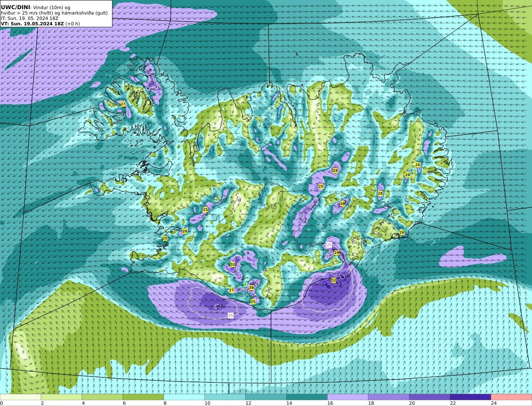The height and width of the screenshot is (406, 532).
Task: Pick the 8–10 m/s pale cyan legend segment
Action: pyautogui.click(x=184, y=397)
